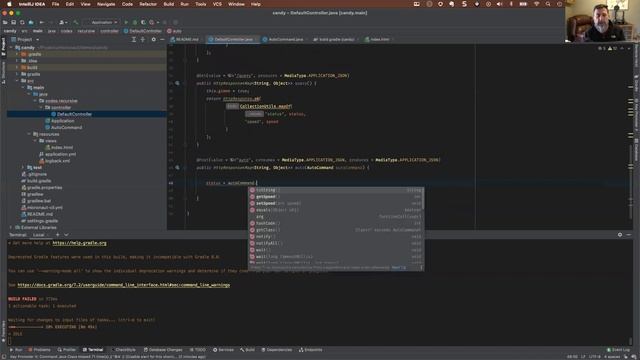Collapse the src folder

coord(17,81)
